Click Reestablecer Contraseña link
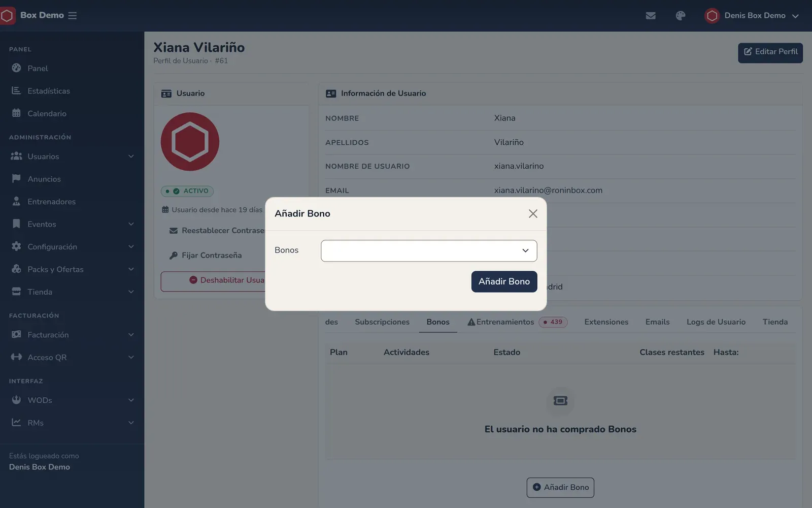This screenshot has width=812, height=508. click(x=217, y=231)
